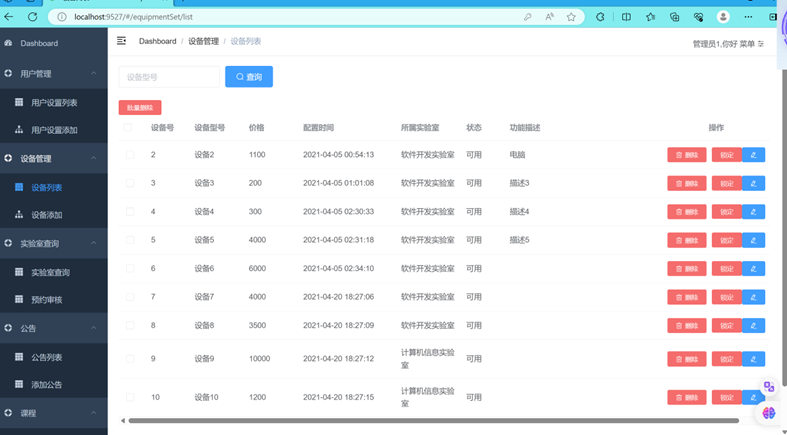Click the blue 查询 search button

pyautogui.click(x=248, y=77)
